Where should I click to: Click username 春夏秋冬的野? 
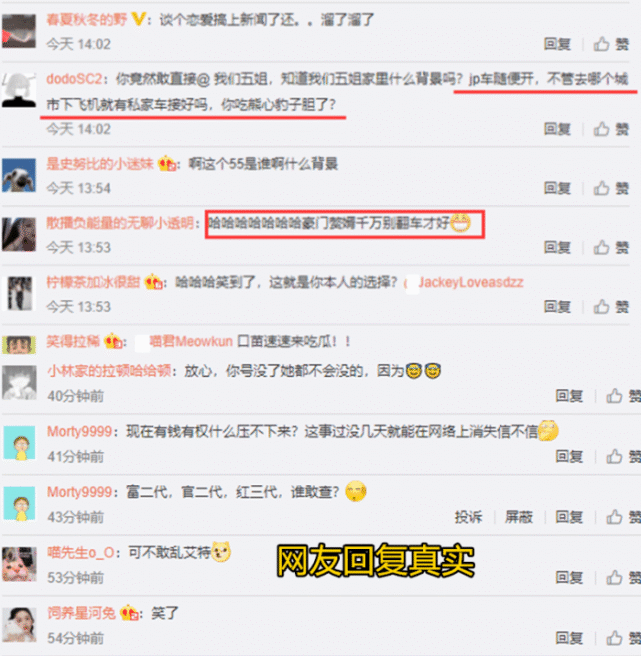click(87, 19)
